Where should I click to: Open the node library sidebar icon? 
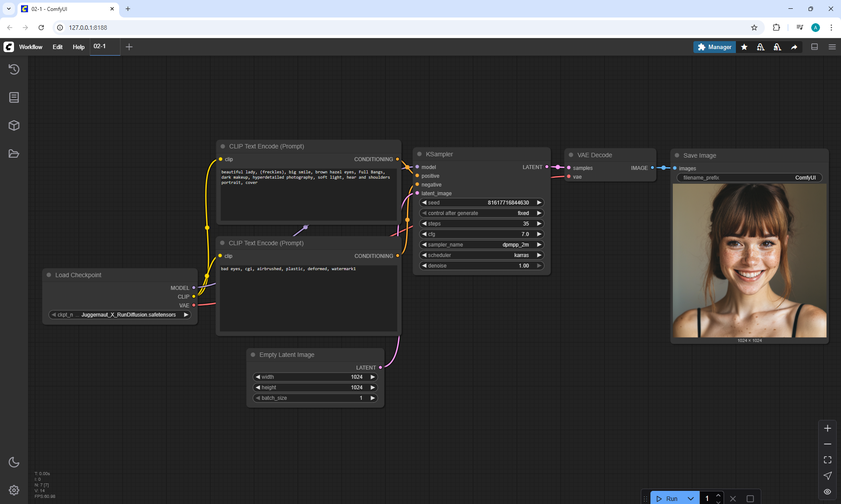click(x=14, y=97)
